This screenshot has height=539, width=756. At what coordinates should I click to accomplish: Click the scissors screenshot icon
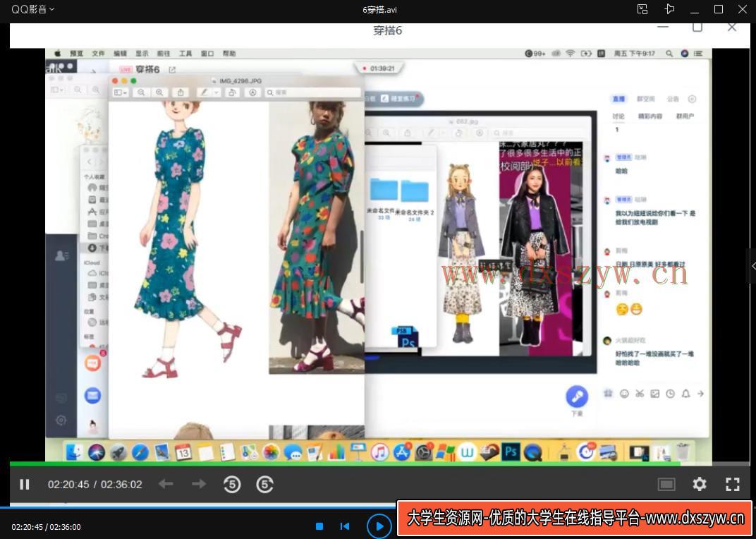640,394
